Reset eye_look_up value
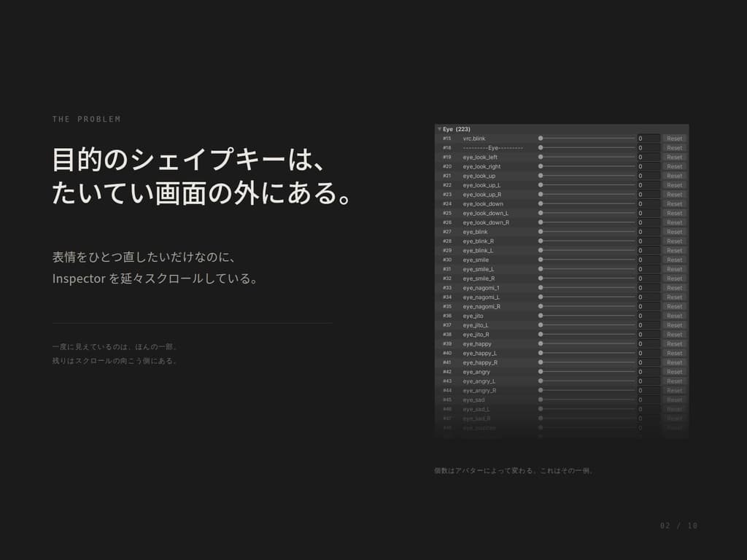 674,176
